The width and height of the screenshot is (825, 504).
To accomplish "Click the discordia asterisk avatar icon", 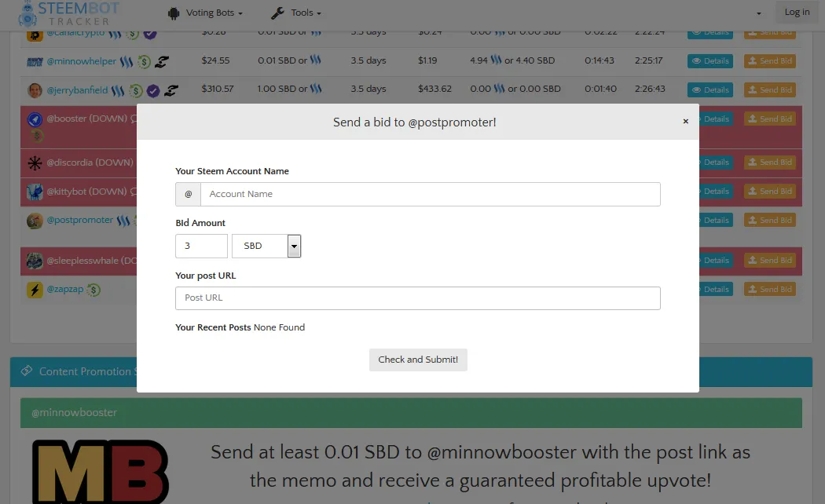I will click(35, 163).
